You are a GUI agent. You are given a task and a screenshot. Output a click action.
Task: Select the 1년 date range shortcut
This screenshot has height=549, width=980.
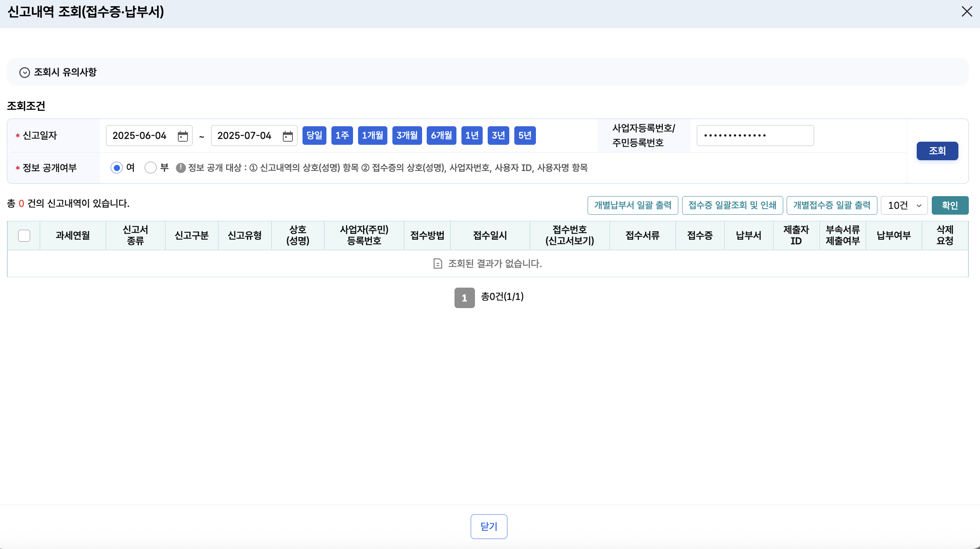[x=471, y=136]
